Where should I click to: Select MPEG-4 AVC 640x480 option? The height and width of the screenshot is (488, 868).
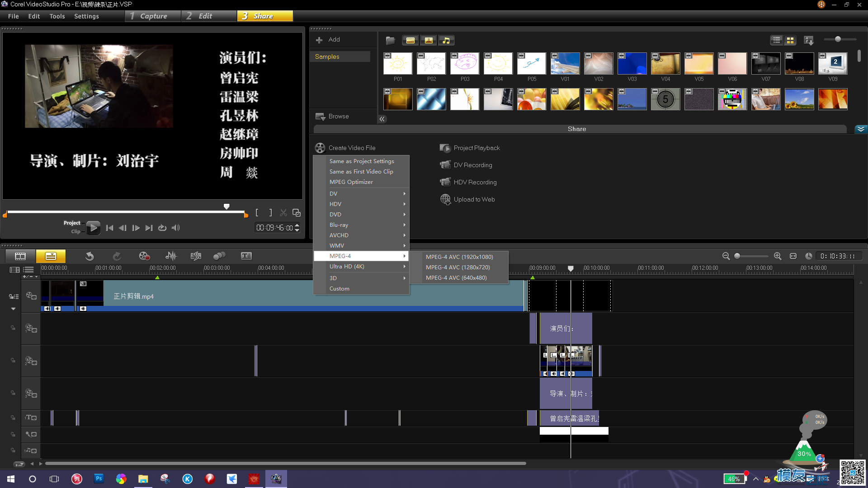click(456, 277)
